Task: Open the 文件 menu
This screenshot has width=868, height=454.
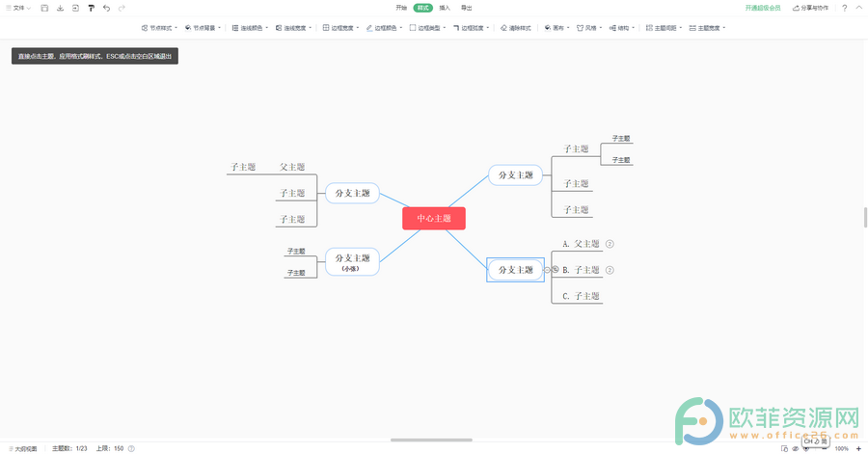Action: 18,8
